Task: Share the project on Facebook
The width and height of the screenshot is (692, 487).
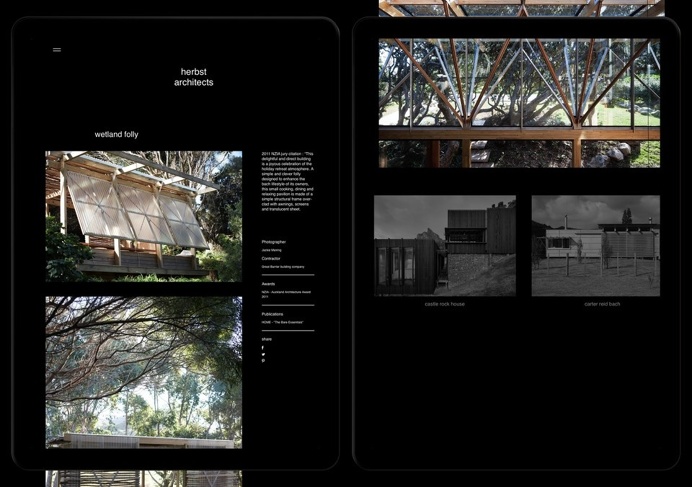Action: [x=263, y=348]
